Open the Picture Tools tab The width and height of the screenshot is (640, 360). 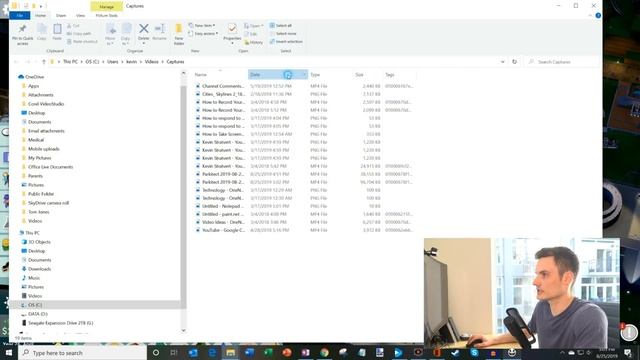coord(107,16)
